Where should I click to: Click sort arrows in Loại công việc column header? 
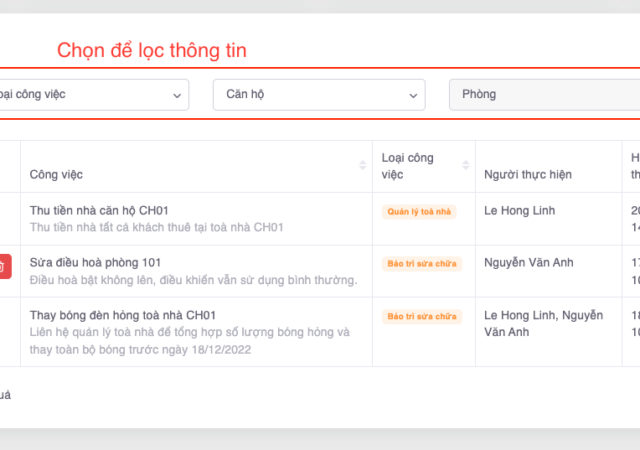(463, 166)
